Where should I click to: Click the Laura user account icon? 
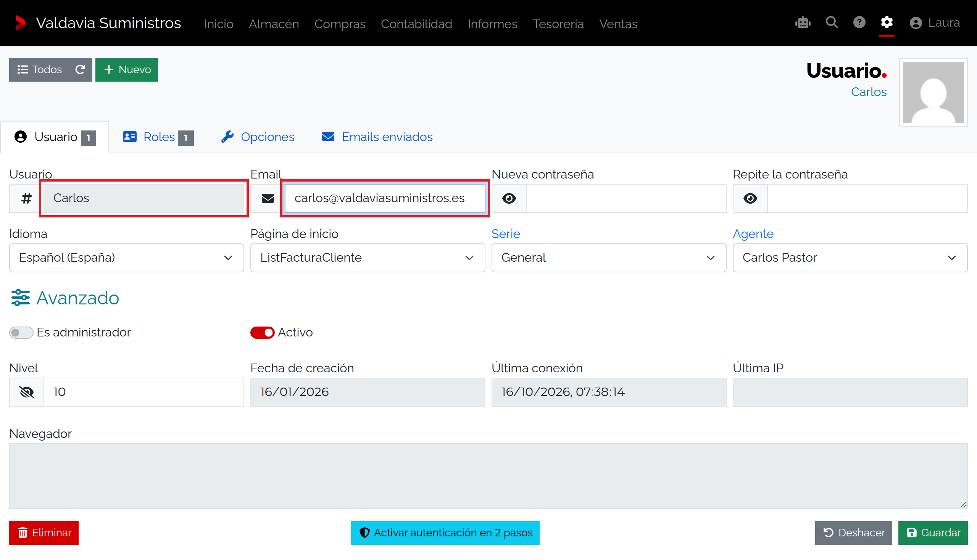(916, 23)
